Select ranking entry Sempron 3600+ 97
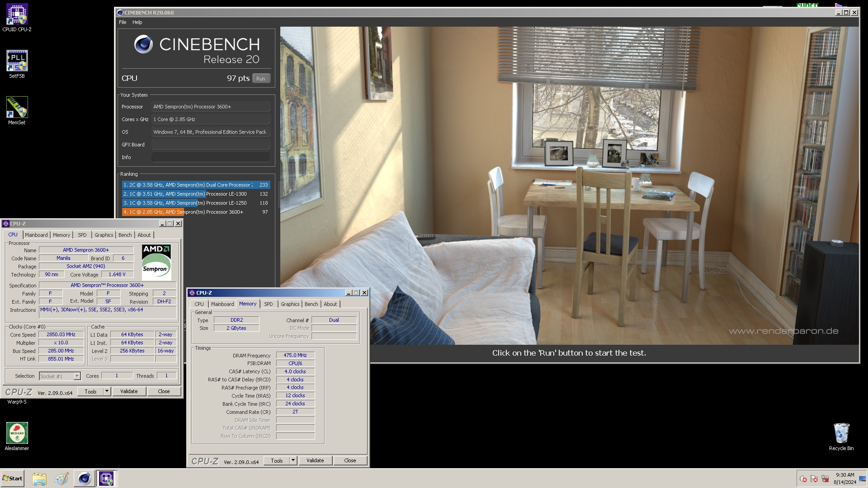The height and width of the screenshot is (488, 868). point(196,212)
